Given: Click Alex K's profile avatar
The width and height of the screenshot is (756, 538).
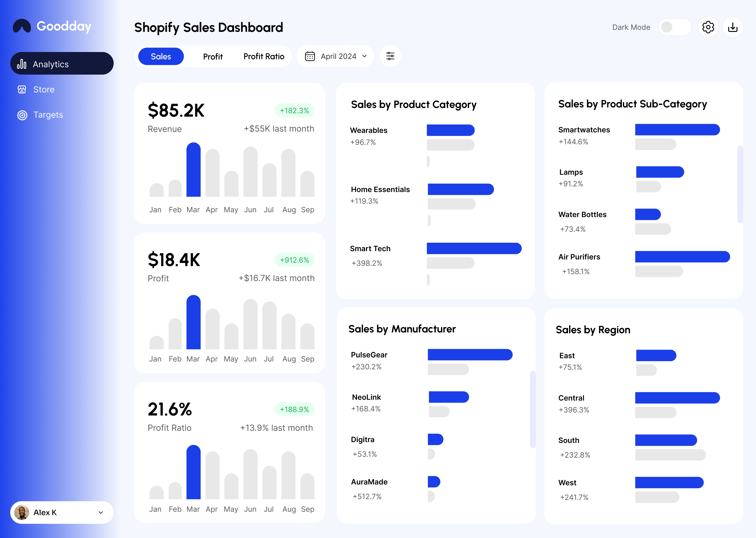Looking at the screenshot, I should 22,513.
